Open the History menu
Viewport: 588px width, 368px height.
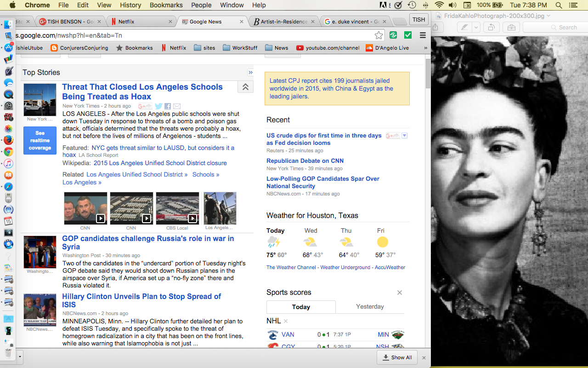pos(130,5)
